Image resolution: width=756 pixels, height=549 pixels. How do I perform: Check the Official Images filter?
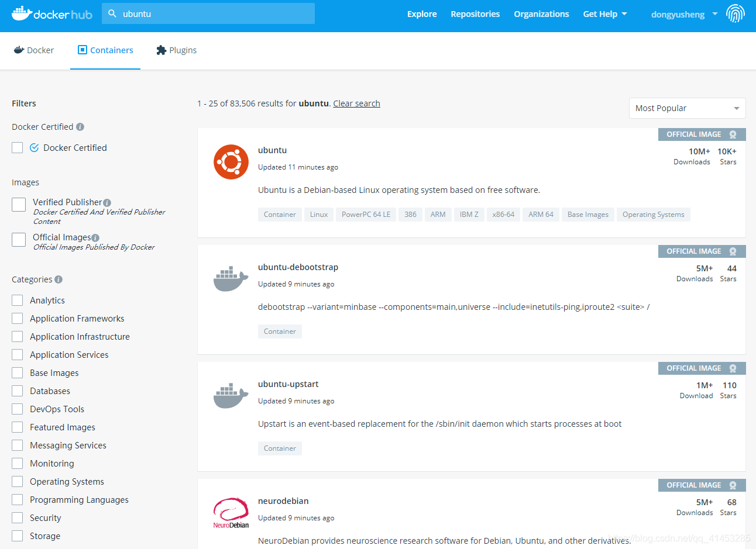click(x=19, y=239)
